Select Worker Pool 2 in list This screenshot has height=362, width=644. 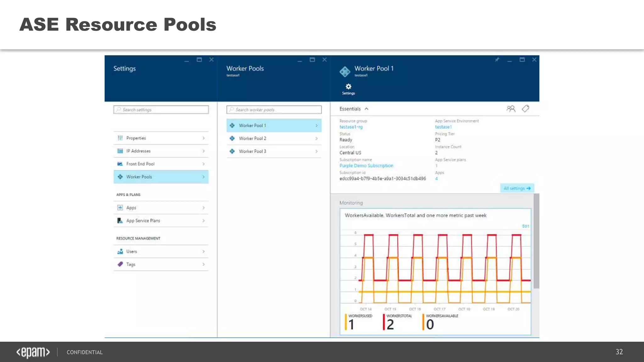pos(274,138)
